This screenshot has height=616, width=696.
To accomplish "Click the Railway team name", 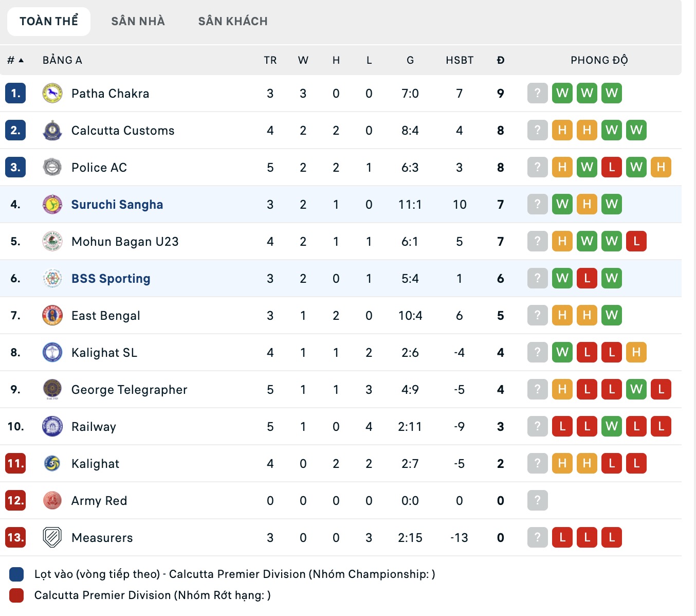I will 93,426.
